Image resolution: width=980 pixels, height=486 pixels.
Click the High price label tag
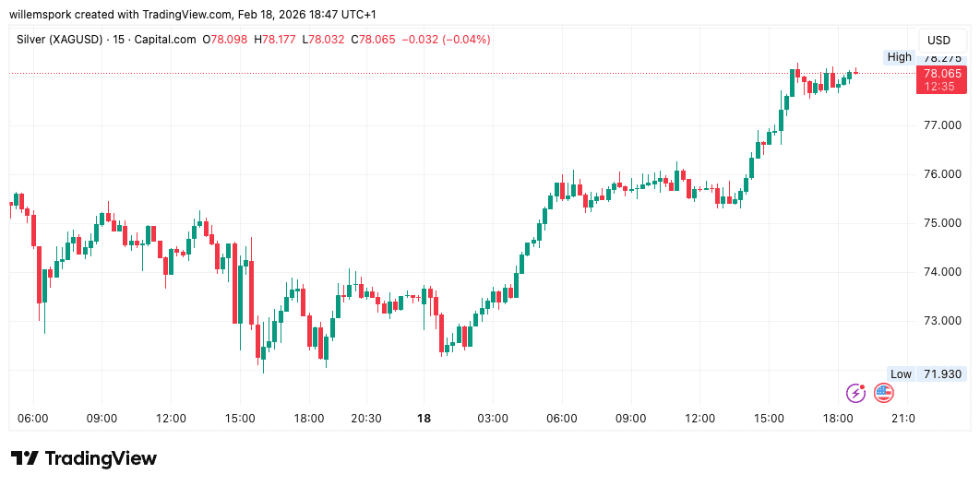pyautogui.click(x=899, y=57)
